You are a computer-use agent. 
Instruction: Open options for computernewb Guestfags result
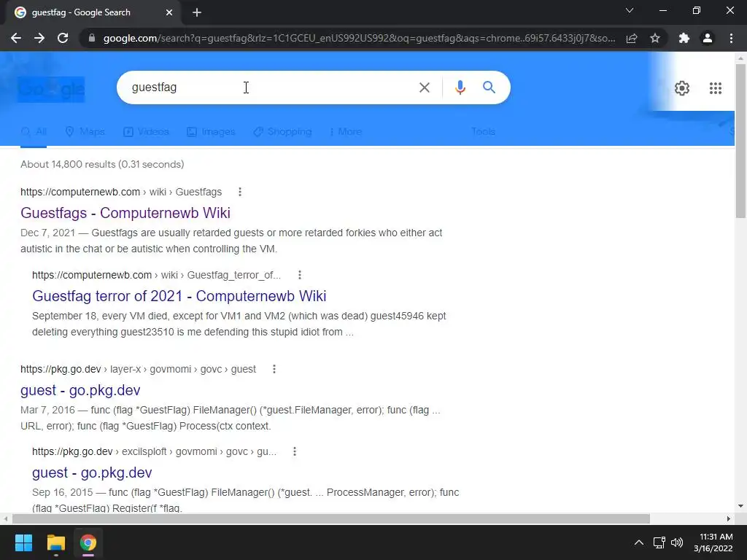(x=239, y=192)
